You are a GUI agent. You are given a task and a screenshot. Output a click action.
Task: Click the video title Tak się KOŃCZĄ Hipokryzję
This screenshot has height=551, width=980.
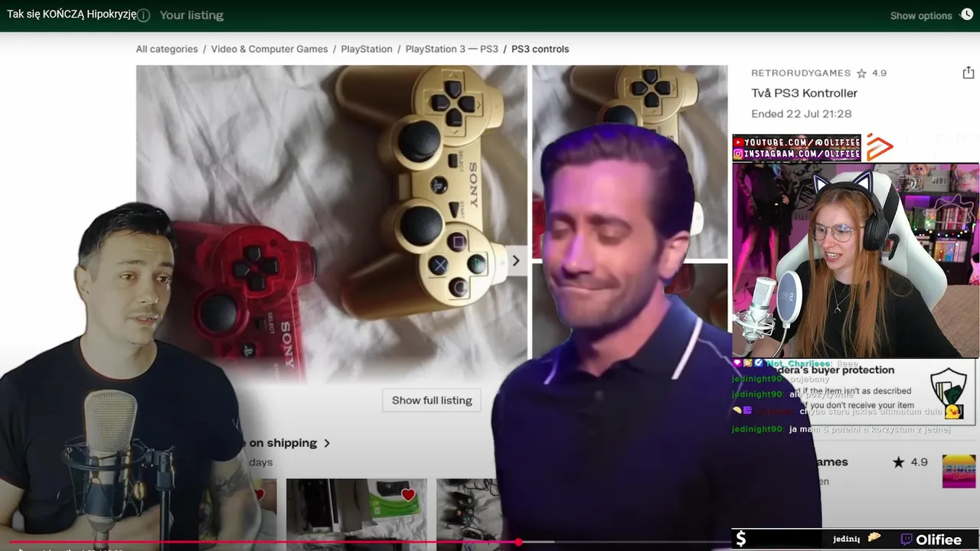coord(72,15)
